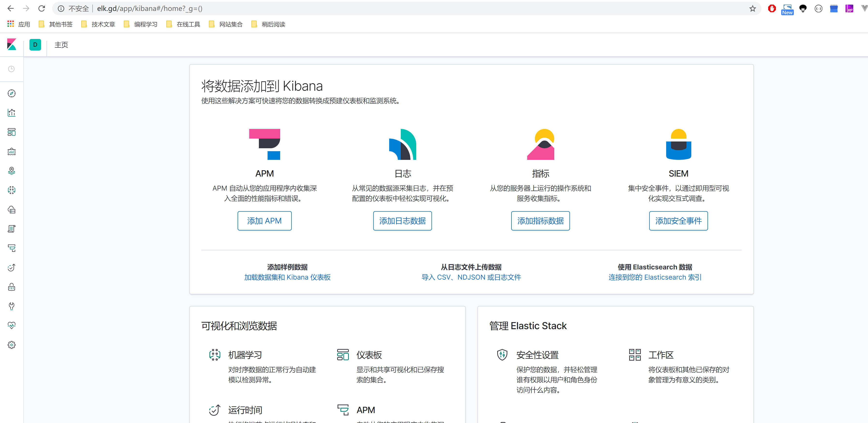Viewport: 868px width, 423px height.
Task: Open Stack Monitoring heartbeat icon in sidebar
Action: 11,325
